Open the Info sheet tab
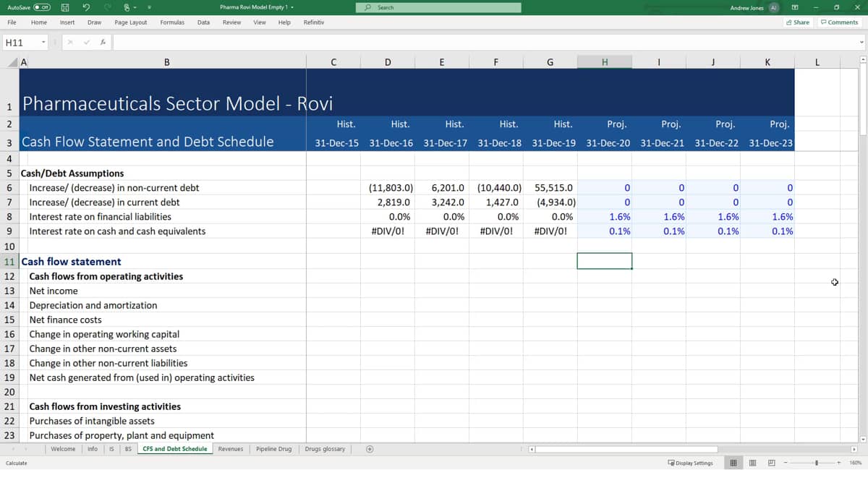The image size is (868, 488). point(93,449)
